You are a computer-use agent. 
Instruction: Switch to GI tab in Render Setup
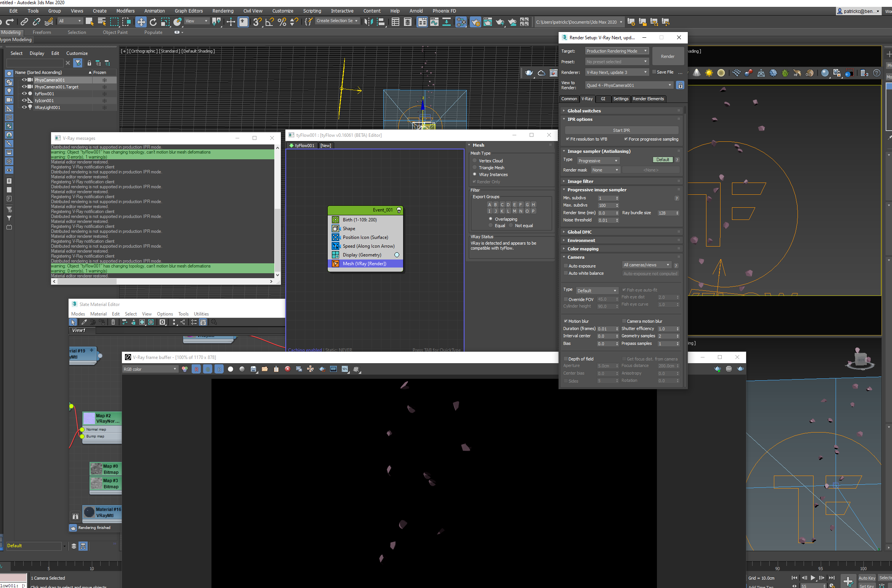point(603,99)
